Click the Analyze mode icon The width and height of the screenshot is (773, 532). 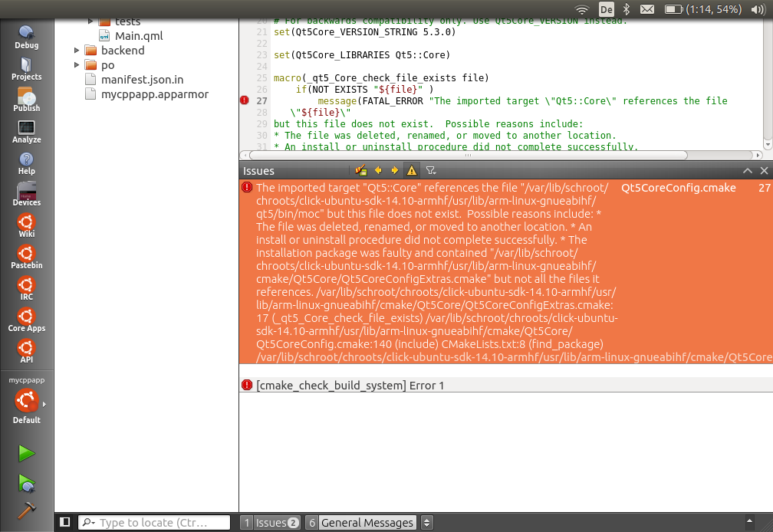tap(26, 130)
